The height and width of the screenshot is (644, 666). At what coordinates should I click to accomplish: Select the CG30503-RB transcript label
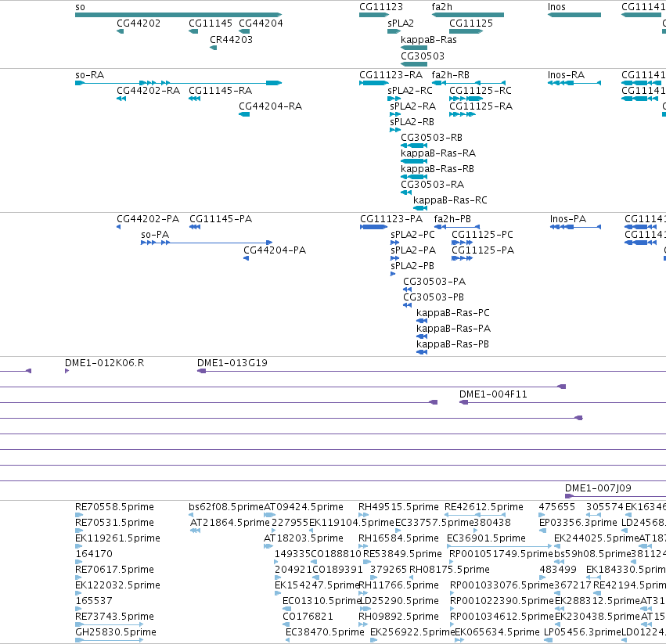(431, 138)
